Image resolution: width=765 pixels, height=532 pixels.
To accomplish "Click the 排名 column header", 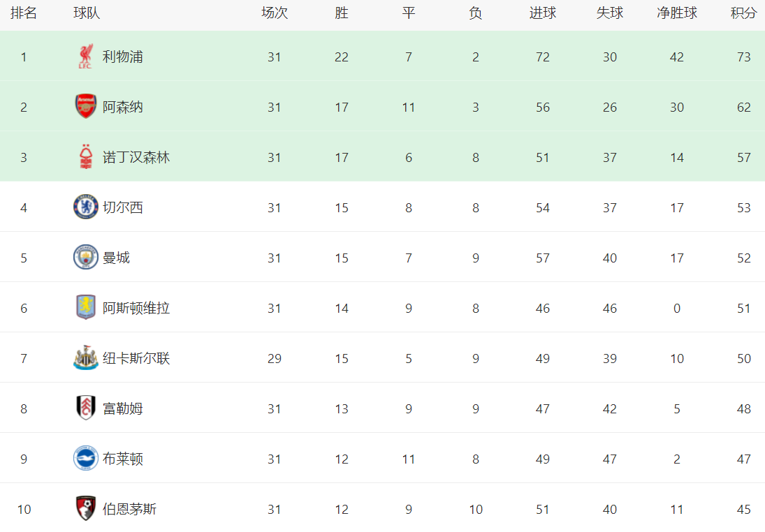I will click(x=24, y=13).
